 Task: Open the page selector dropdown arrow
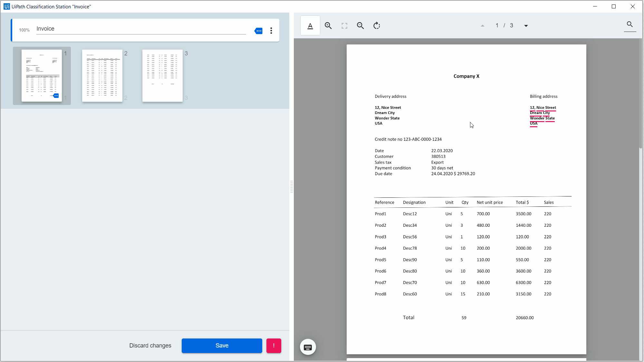click(x=526, y=26)
